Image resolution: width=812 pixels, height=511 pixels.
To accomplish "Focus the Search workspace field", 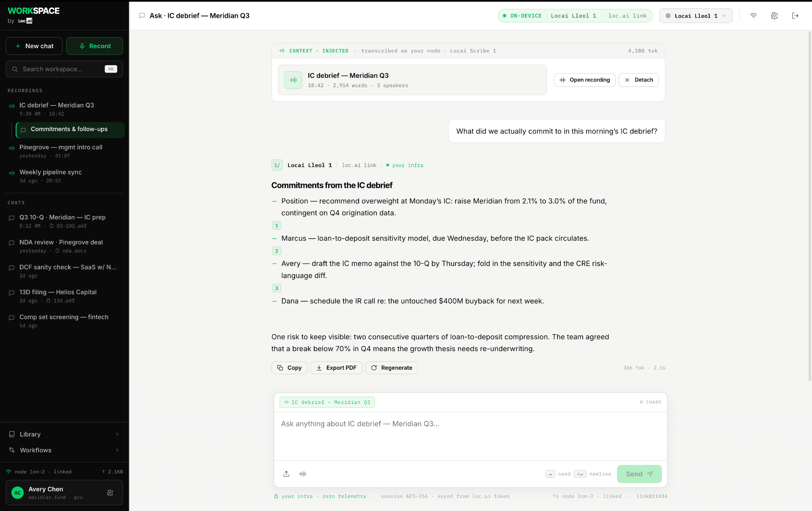I will click(64, 69).
